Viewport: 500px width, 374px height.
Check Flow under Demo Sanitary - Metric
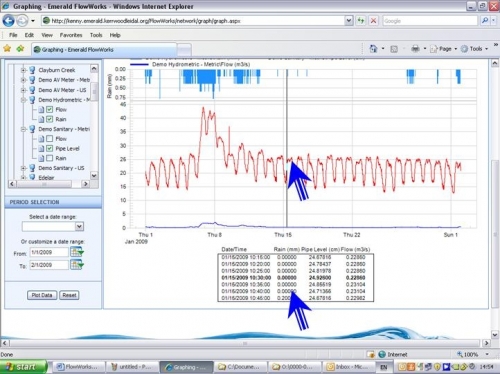49,138
